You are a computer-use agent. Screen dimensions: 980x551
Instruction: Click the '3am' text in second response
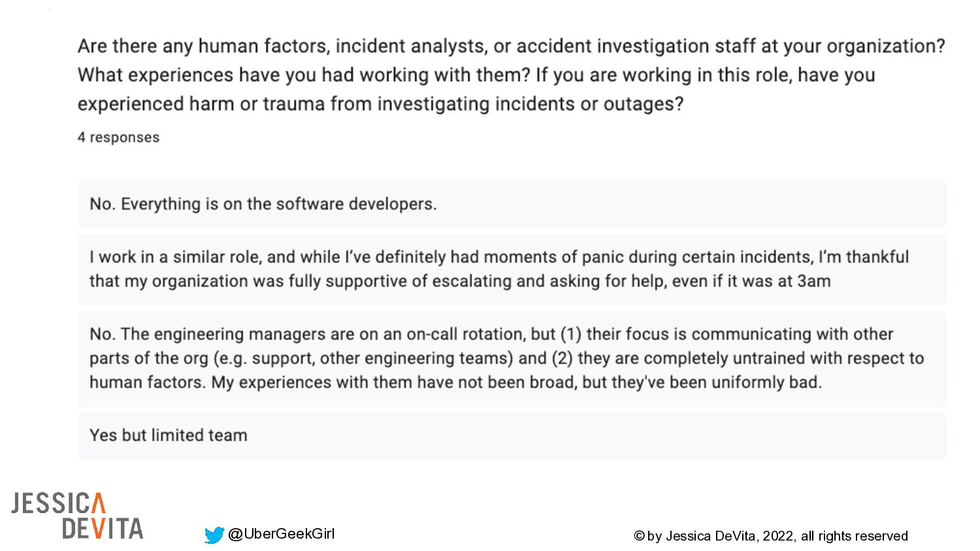(x=813, y=281)
